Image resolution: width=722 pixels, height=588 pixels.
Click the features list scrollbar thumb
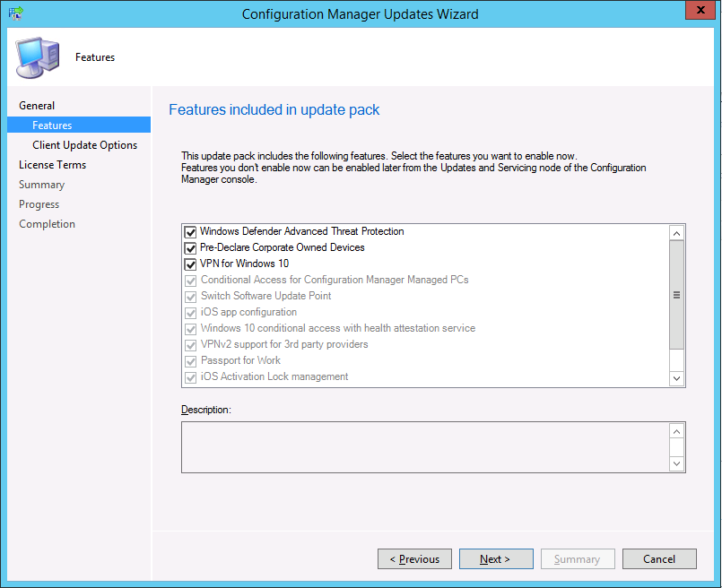(676, 295)
